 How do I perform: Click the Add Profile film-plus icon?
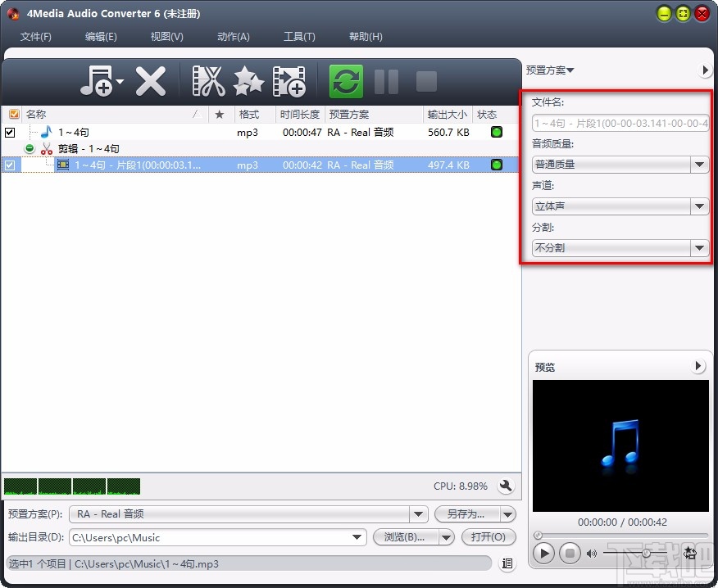289,81
